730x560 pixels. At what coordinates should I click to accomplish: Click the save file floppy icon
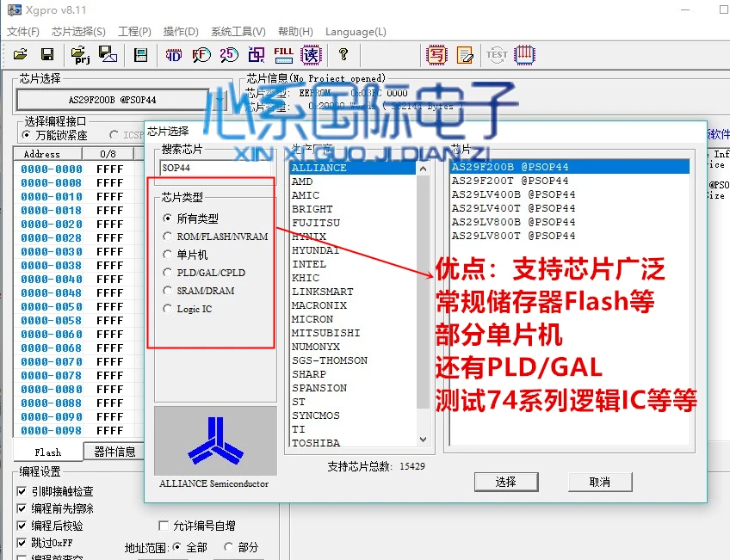[47, 54]
